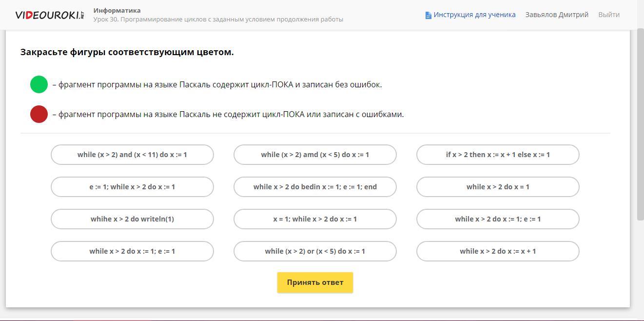
Task: Select the red color circle
Action: click(x=39, y=114)
